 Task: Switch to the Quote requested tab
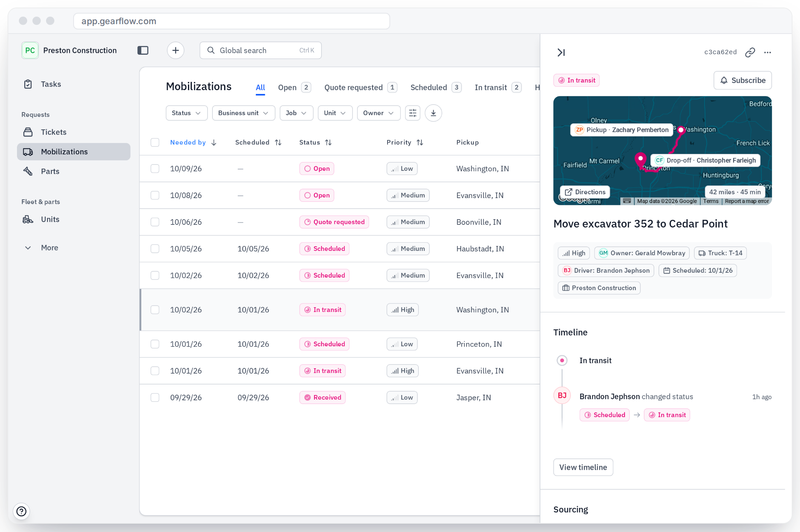click(361, 88)
